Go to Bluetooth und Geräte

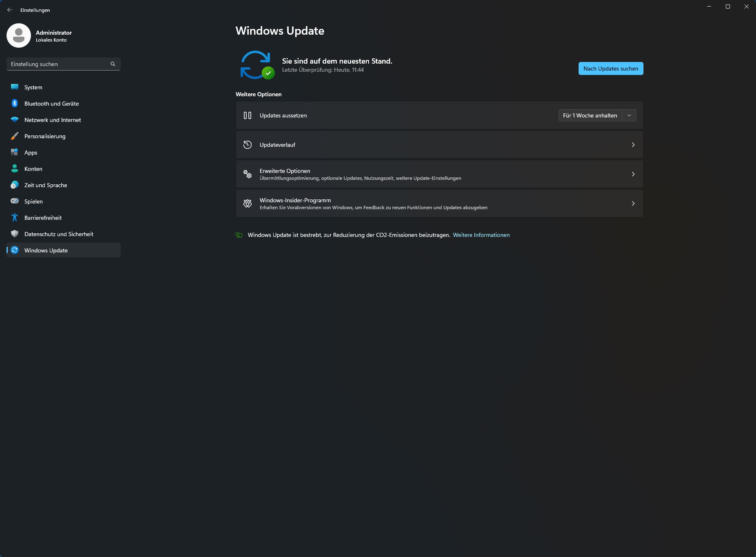tap(64, 104)
